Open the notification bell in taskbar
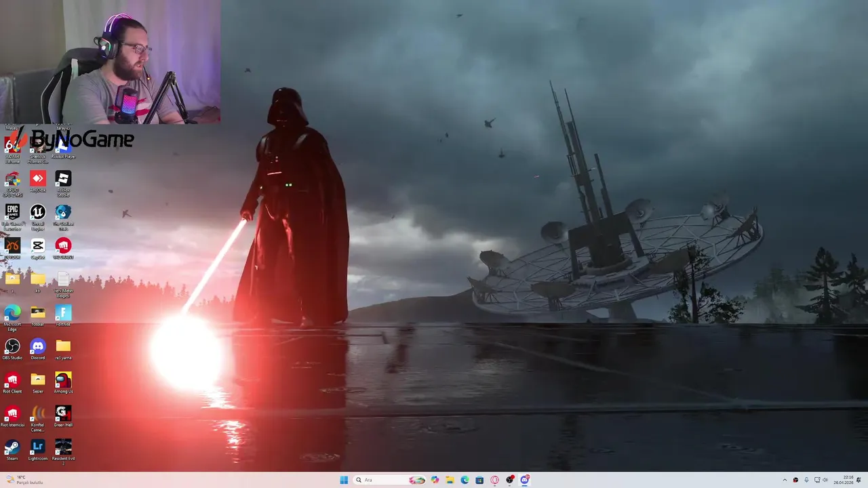This screenshot has width=868, height=488. (859, 480)
